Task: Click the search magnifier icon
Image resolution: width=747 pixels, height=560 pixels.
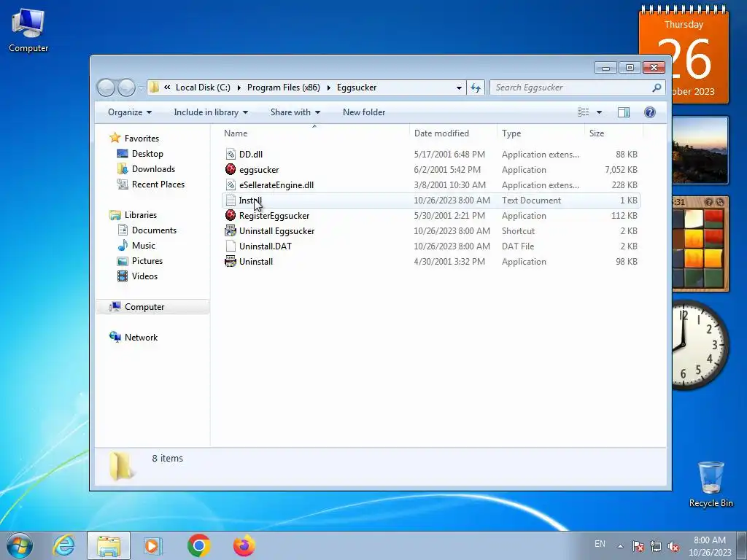Action: 657,87
